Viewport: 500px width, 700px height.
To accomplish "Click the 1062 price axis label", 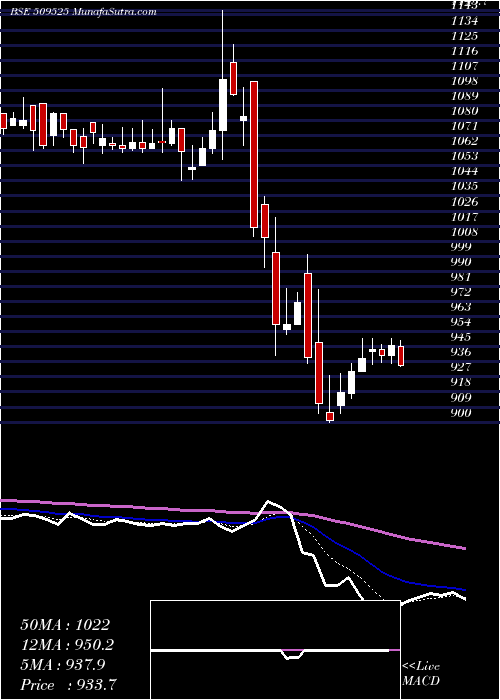I will click(x=464, y=141).
